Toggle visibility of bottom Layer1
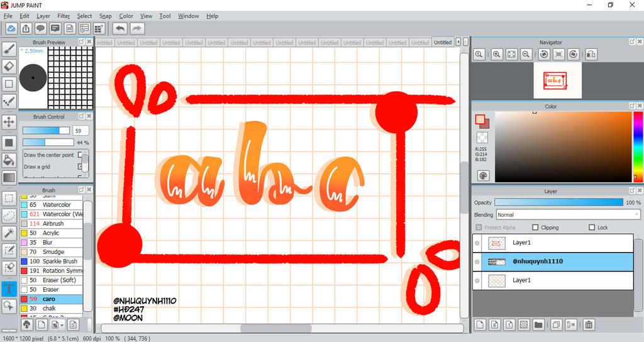 477,281
